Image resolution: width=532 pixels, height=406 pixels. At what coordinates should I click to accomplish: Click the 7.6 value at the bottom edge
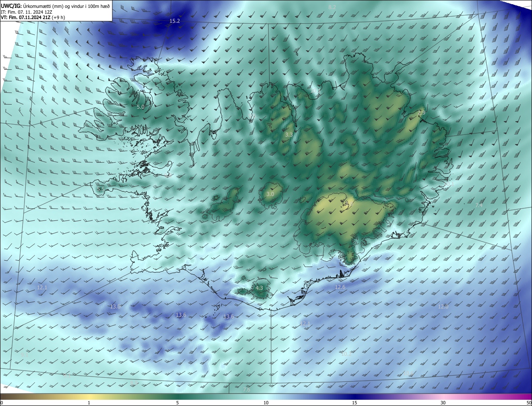(x=246, y=389)
